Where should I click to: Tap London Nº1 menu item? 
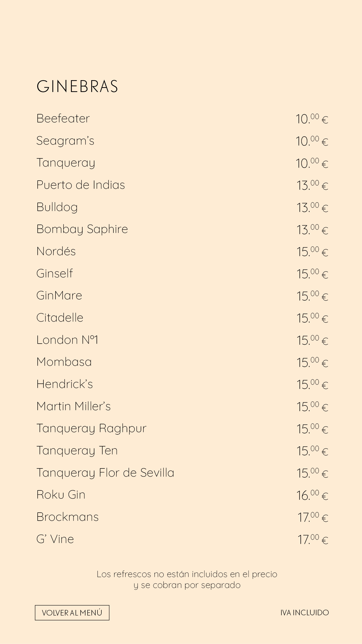click(67, 340)
